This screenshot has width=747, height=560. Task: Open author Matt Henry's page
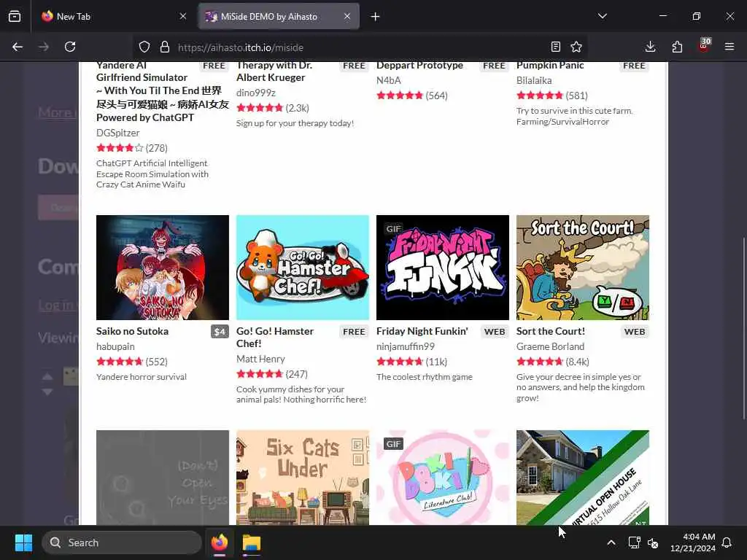click(260, 359)
